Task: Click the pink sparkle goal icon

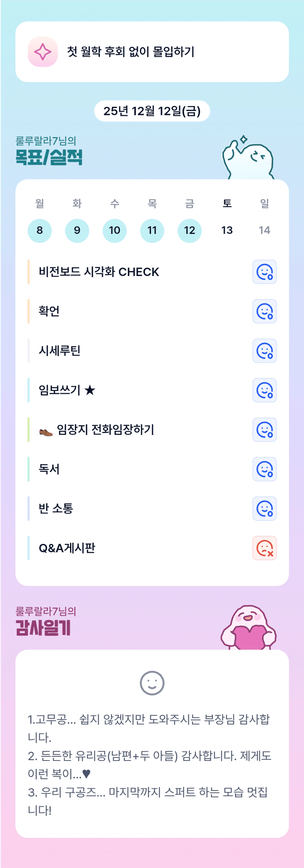Action: [43, 52]
